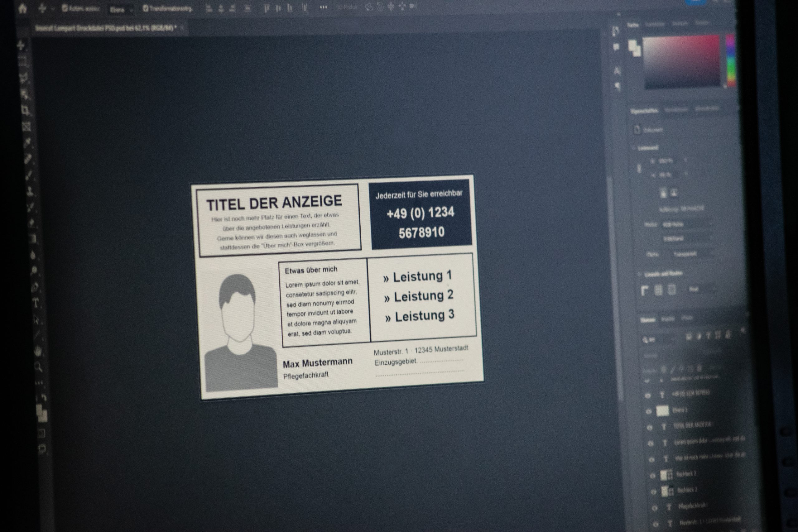Open the ruler units dropdown

(702, 290)
